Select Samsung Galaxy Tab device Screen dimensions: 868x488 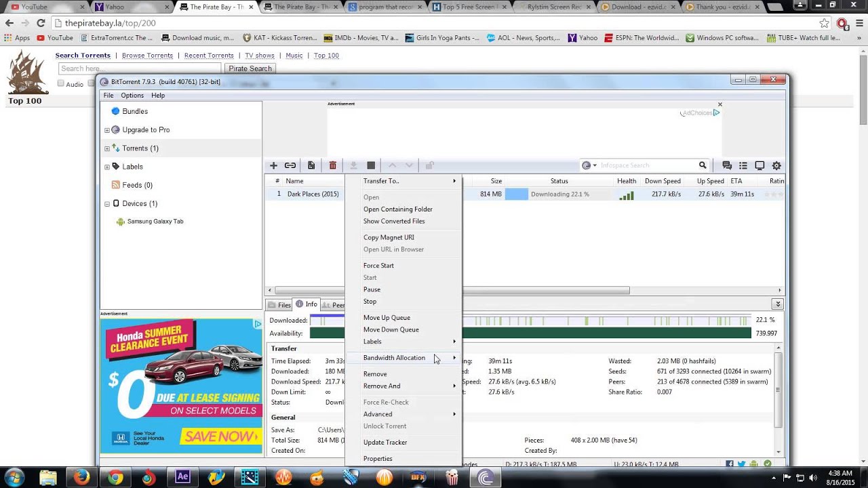155,222
